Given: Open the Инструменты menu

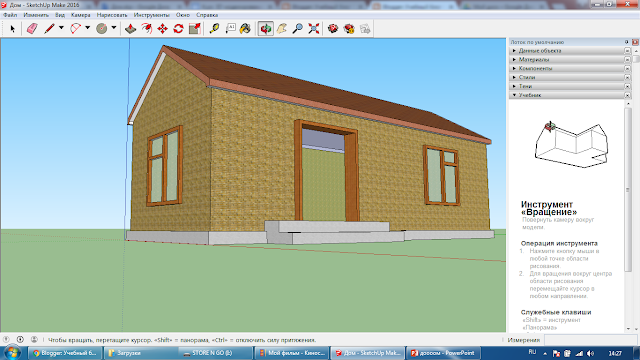Looking at the screenshot, I should pyautogui.click(x=151, y=15).
